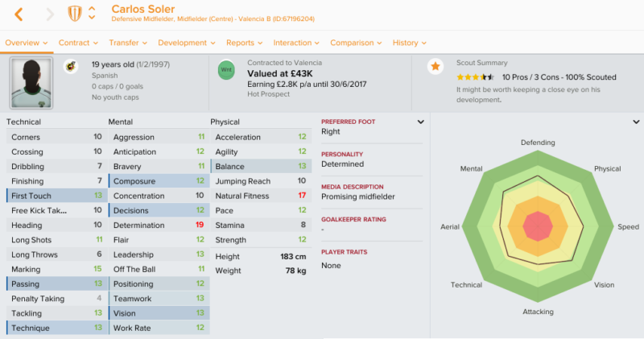Image resolution: width=644 pixels, height=339 pixels.
Task: Open the Development menu
Action: pos(187,43)
